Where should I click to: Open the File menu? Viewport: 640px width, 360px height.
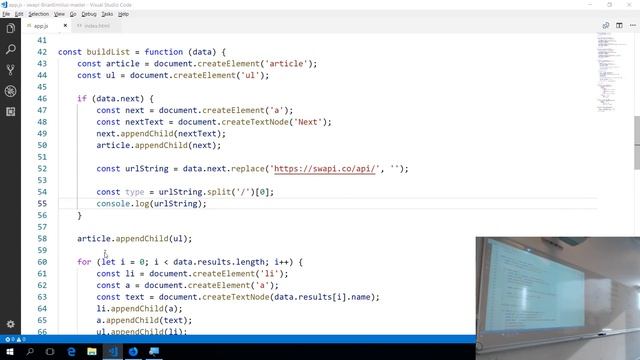[6, 14]
